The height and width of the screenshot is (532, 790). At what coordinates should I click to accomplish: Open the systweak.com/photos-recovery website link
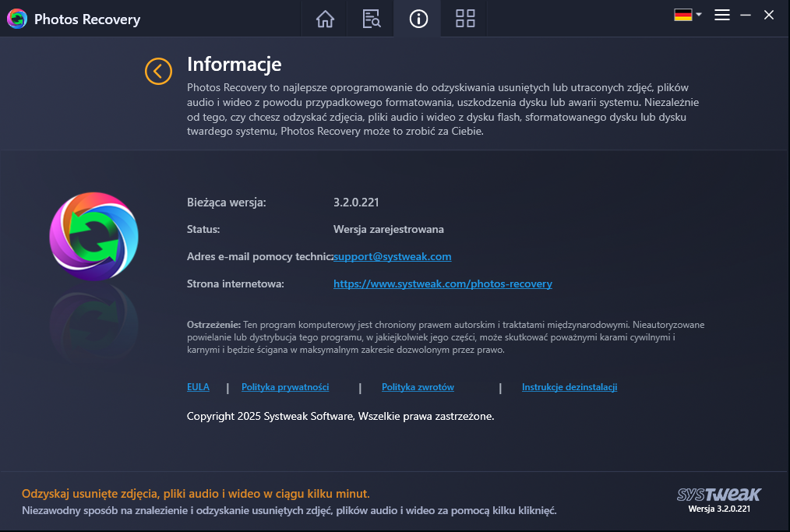pyautogui.click(x=443, y=284)
